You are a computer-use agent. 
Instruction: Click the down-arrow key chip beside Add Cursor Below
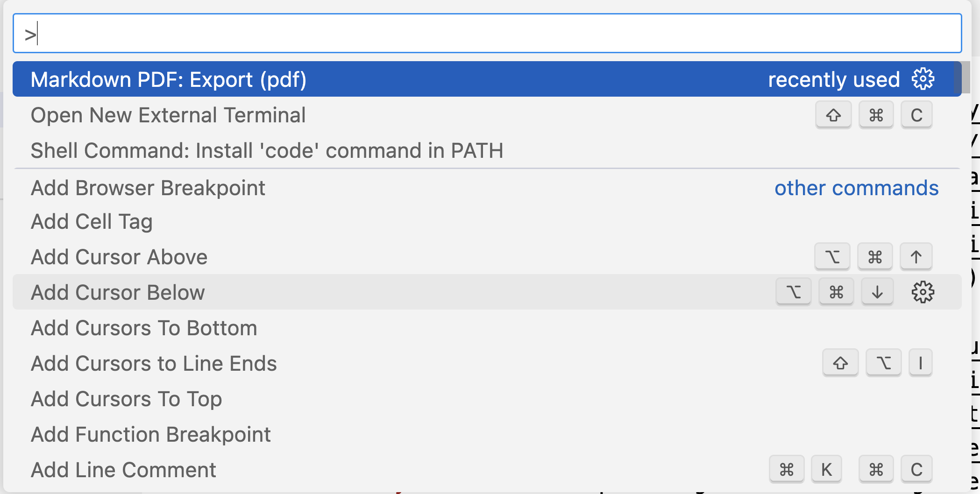pyautogui.click(x=877, y=292)
